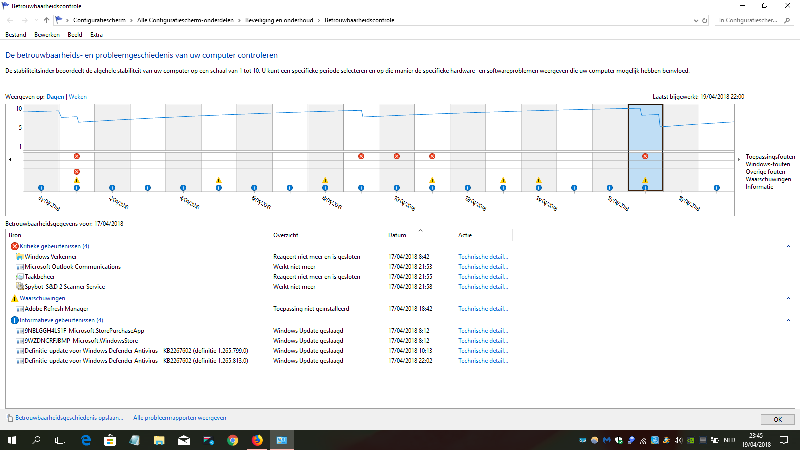Click the Windows Verkenner folder icon in the list
The width and height of the screenshot is (800, 450).
[x=19, y=257]
